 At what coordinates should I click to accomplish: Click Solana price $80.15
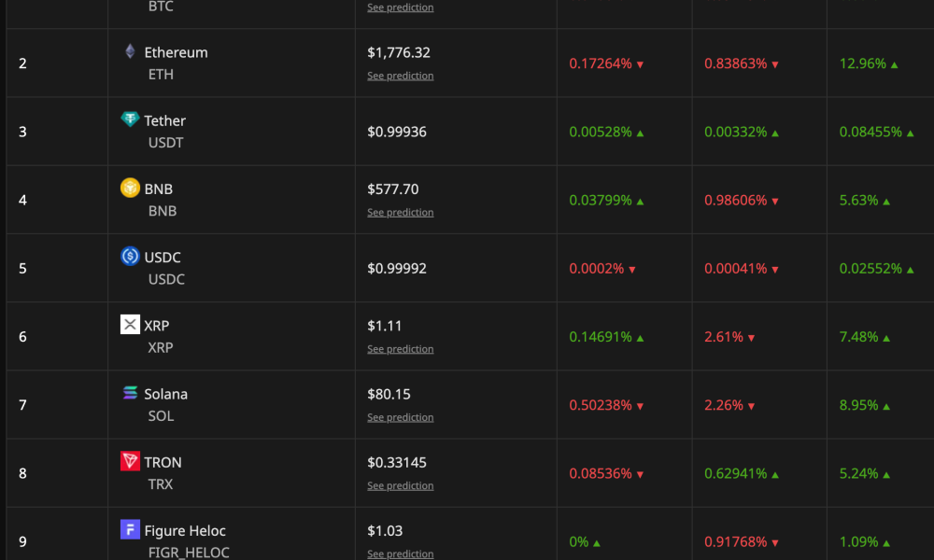tap(389, 394)
